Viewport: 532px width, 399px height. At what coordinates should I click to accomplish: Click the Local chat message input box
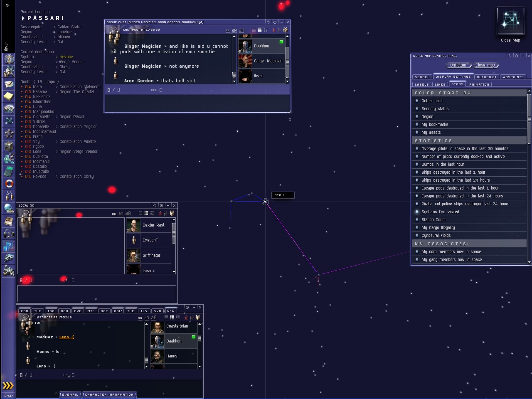click(97, 293)
